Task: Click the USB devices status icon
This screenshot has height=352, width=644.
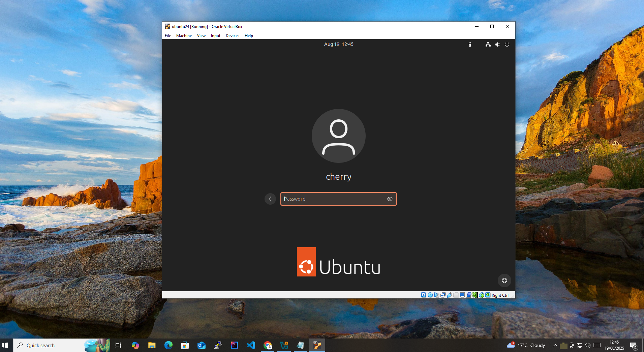Action: point(450,295)
